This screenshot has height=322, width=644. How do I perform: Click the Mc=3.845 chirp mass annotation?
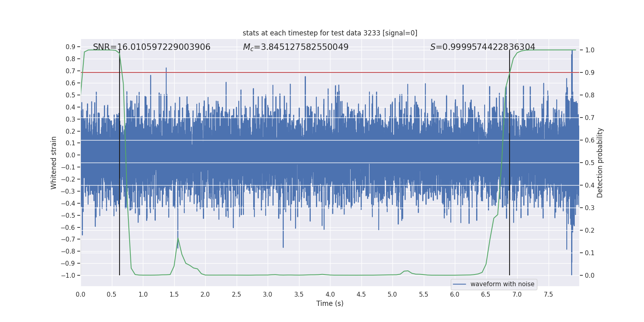point(295,47)
